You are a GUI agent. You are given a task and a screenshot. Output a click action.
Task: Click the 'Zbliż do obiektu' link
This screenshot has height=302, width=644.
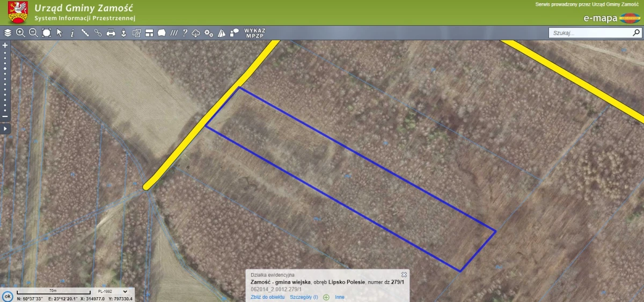pos(267,297)
